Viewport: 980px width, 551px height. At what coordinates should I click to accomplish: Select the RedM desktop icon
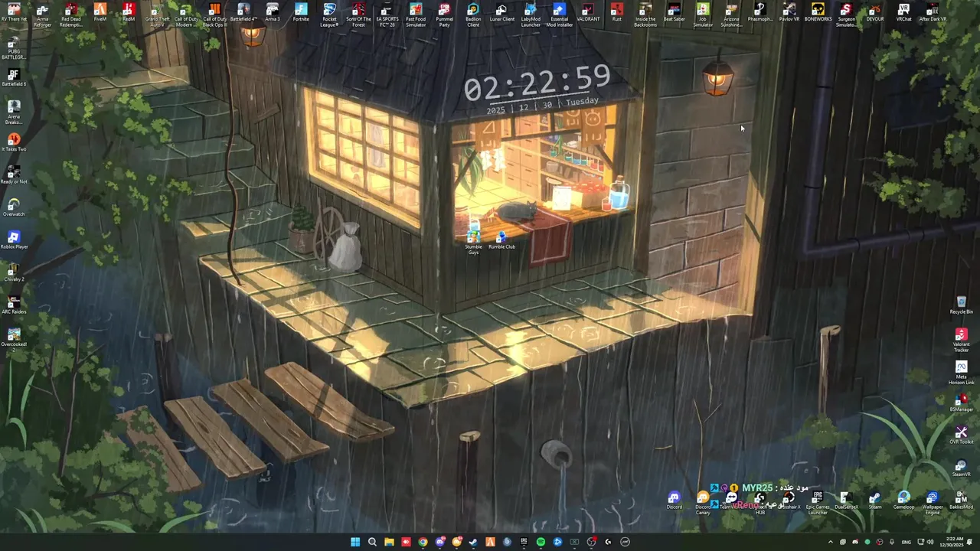point(129,13)
